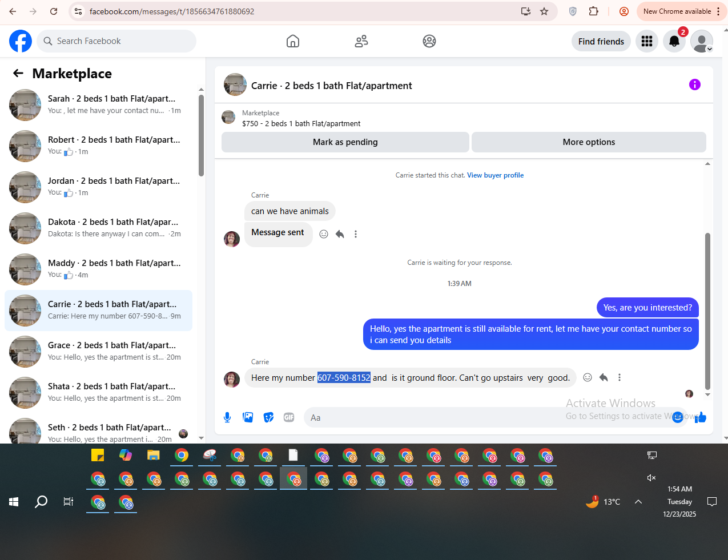Bookmark this page with the star icon
728x560 pixels.
pyautogui.click(x=544, y=11)
